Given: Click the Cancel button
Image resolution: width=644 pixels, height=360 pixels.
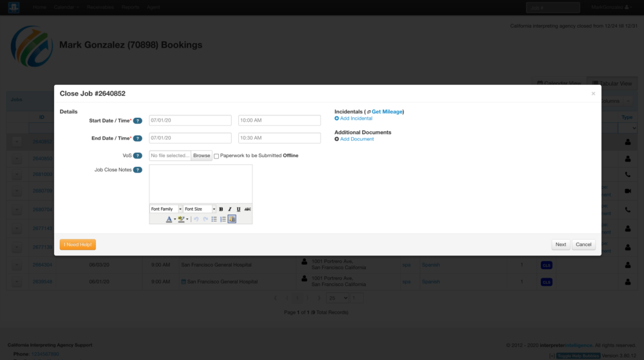Looking at the screenshot, I should (x=583, y=244).
